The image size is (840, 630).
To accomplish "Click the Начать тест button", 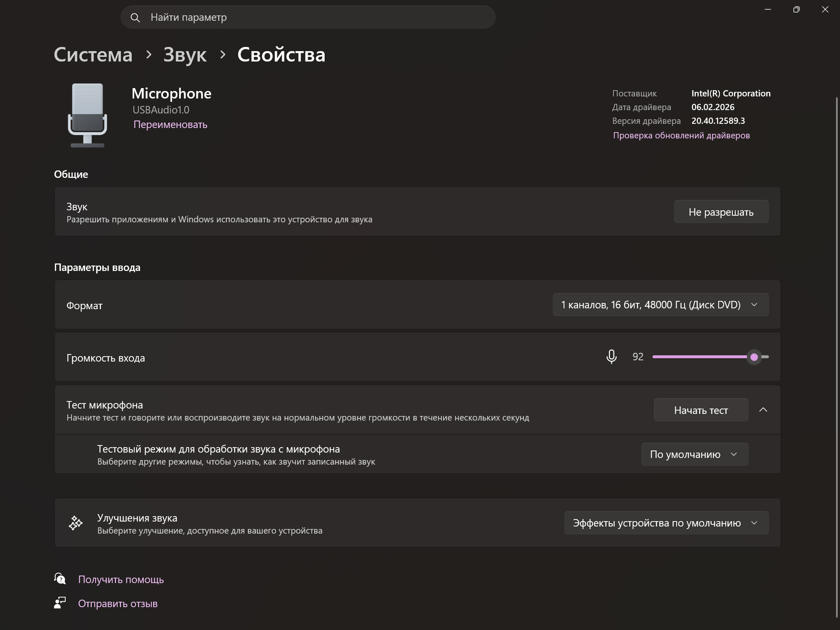I will tap(701, 410).
